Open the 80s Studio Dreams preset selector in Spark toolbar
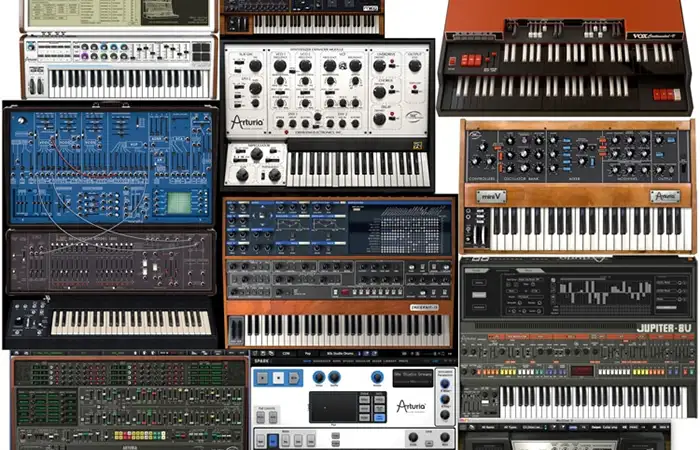Viewport: 700px width, 450px height. (342, 354)
